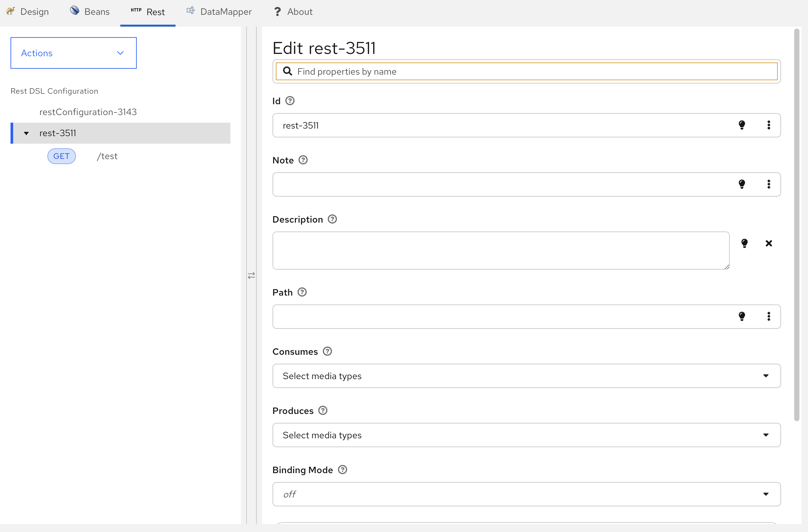Open the kebab menu of Id field
The height and width of the screenshot is (532, 808).
pos(769,125)
